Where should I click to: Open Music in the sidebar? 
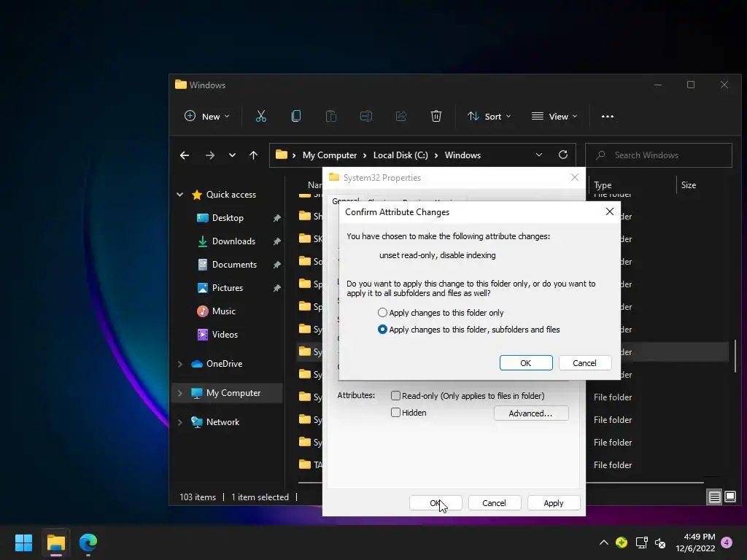tap(223, 311)
